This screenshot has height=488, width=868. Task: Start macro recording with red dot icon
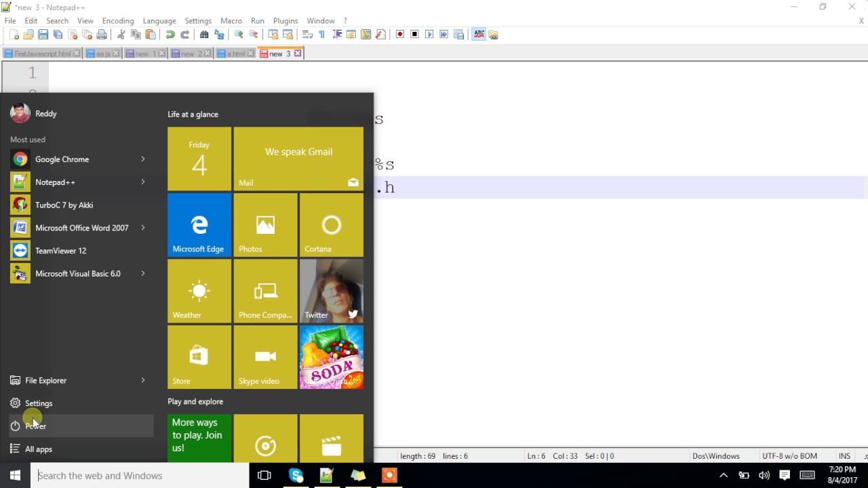tap(400, 35)
